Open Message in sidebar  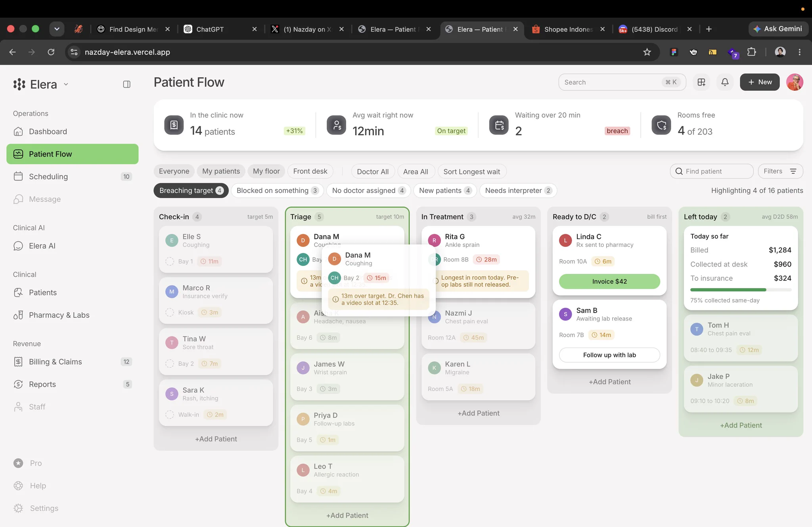point(72,199)
